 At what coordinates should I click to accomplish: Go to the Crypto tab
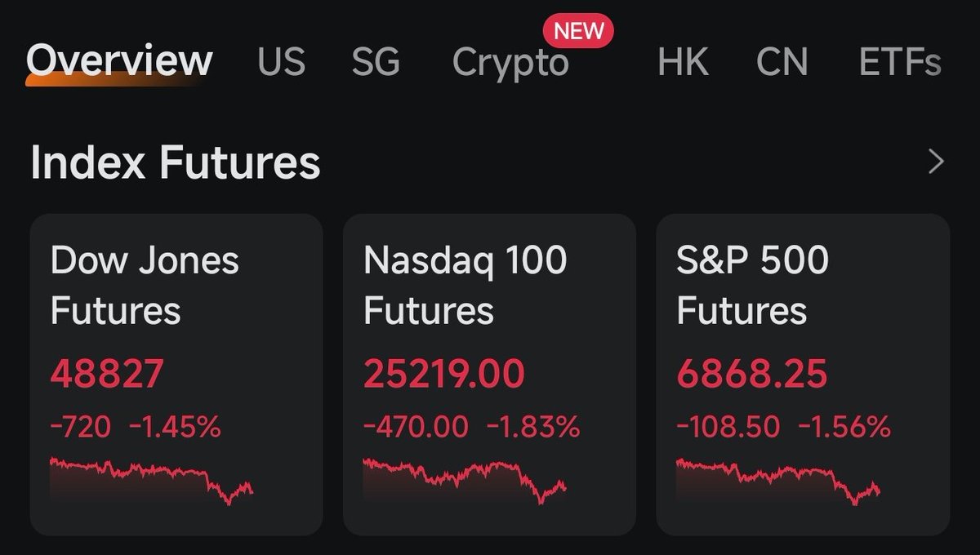(510, 63)
